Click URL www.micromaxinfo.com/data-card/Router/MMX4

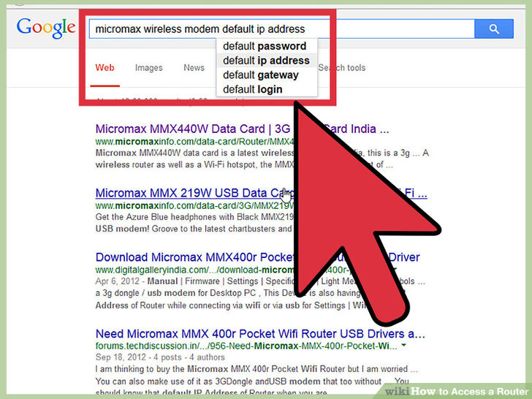click(194, 142)
